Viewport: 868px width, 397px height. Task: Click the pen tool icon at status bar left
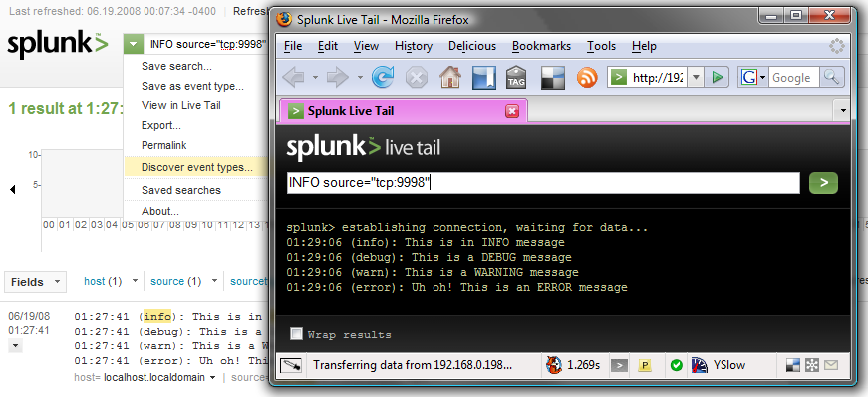pos(291,365)
